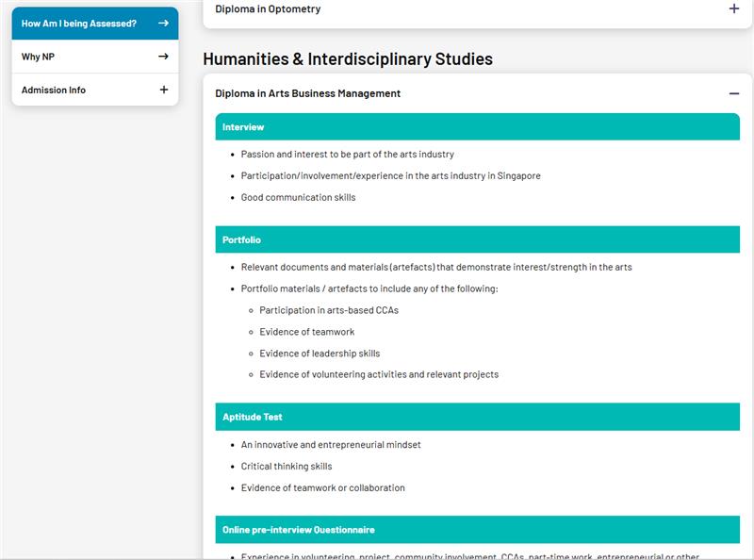Open the Admission Info sidebar label
This screenshot has height=560, width=754.
click(x=54, y=90)
